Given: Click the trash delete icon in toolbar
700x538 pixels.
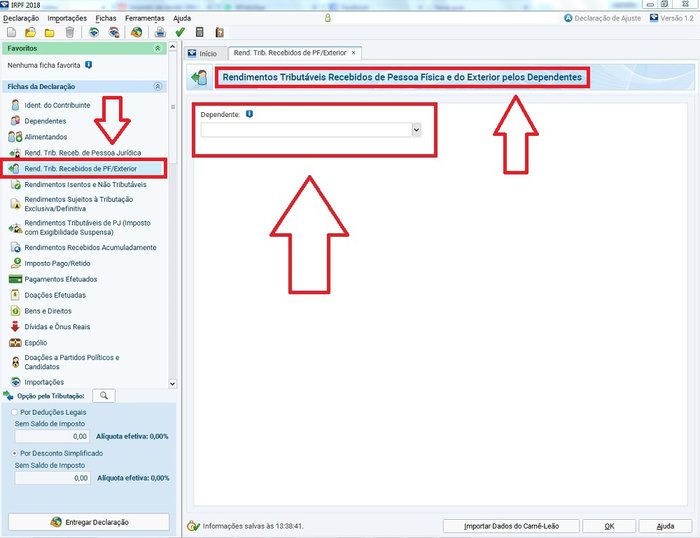Looking at the screenshot, I should pos(68,32).
